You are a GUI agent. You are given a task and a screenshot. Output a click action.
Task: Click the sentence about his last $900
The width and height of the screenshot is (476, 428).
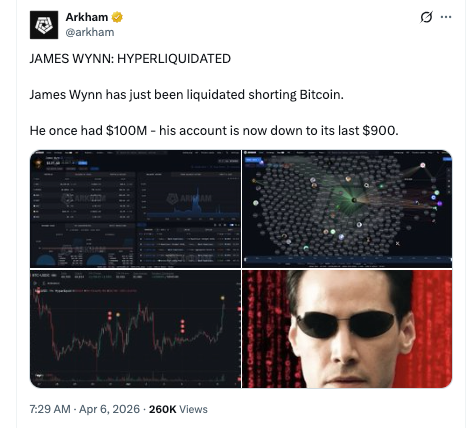click(214, 130)
